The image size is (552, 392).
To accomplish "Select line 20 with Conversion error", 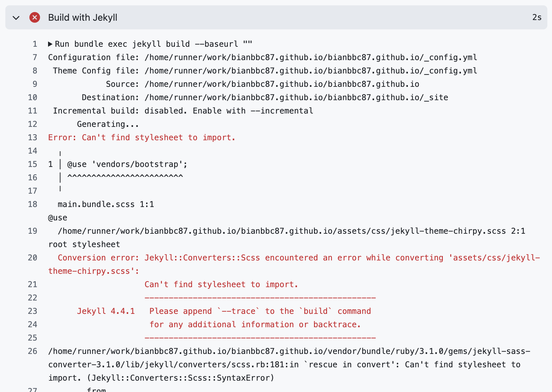I will point(32,258).
